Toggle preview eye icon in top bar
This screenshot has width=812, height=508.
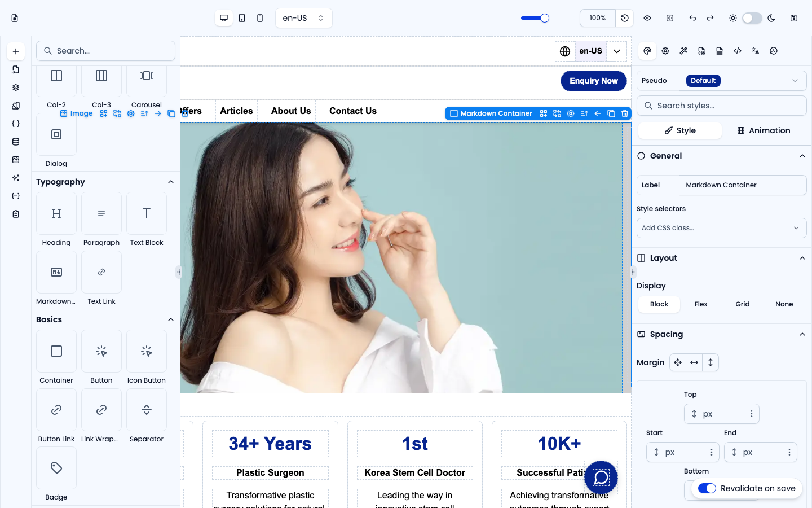pos(647,18)
